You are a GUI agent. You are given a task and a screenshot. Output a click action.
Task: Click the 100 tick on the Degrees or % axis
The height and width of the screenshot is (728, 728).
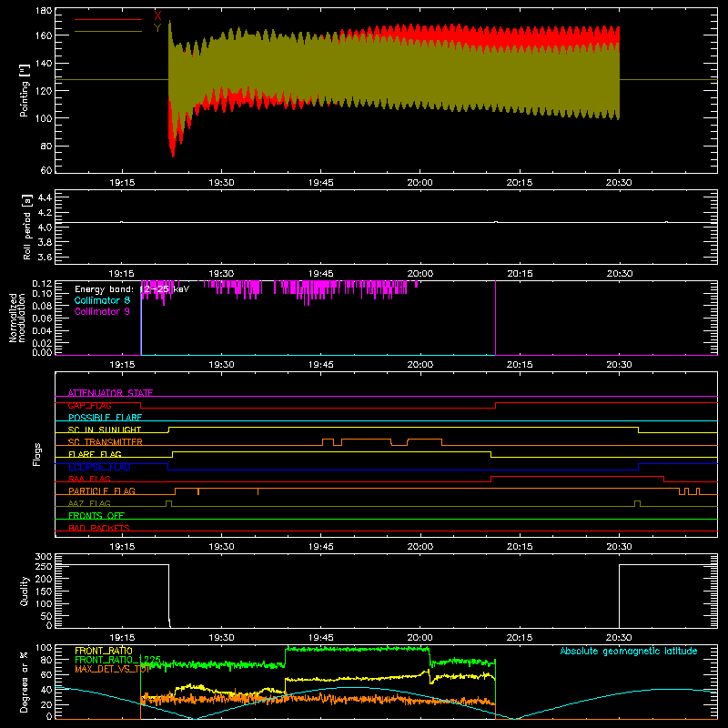44,647
